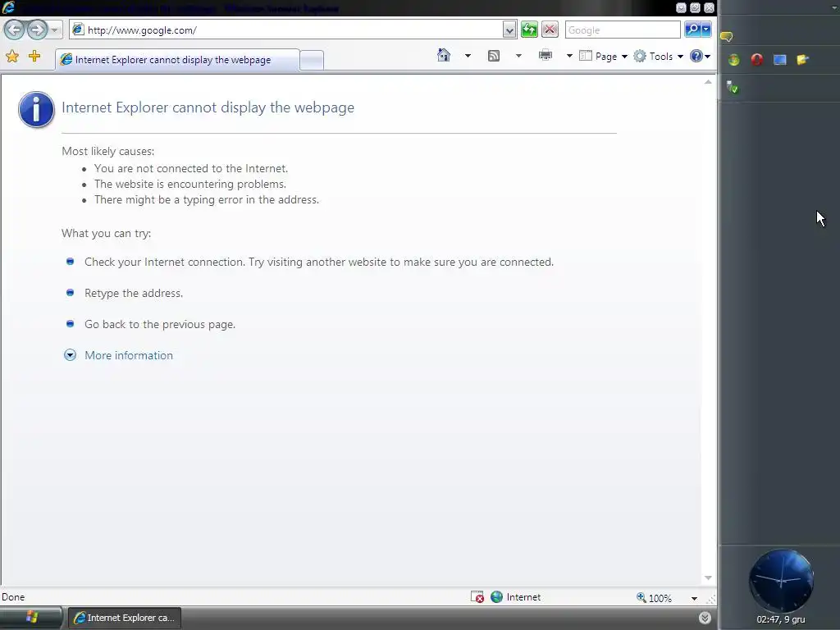840x630 pixels.
Task: Open a new blank tab
Action: click(311, 60)
